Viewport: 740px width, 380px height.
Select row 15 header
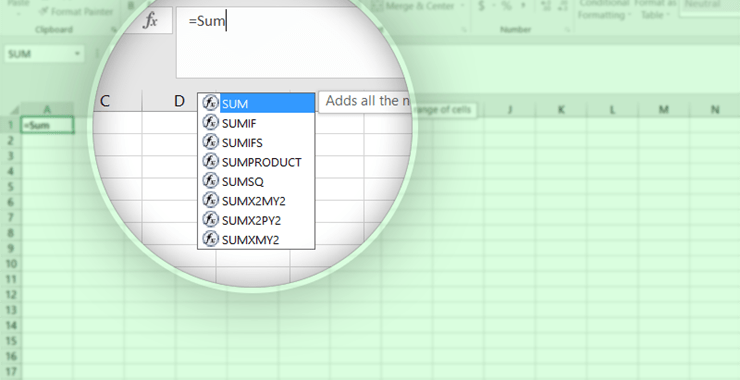coord(10,340)
